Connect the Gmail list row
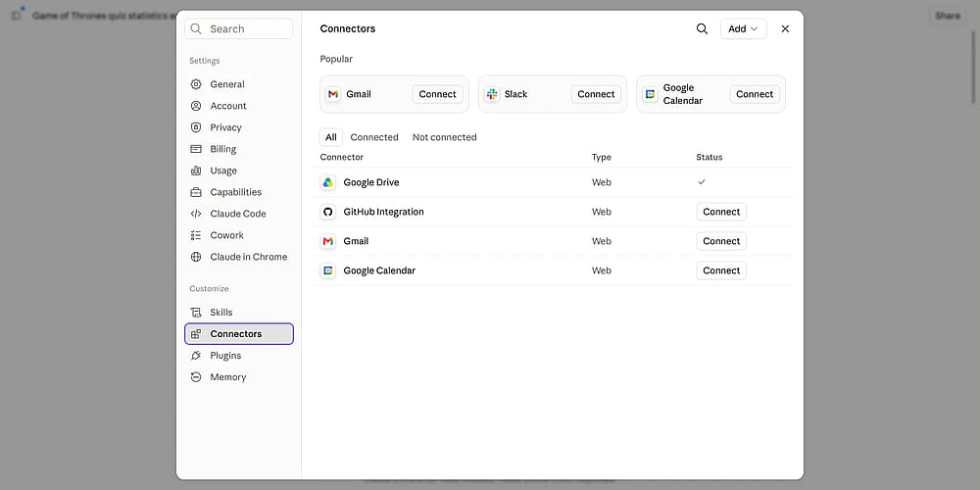 coord(721,241)
